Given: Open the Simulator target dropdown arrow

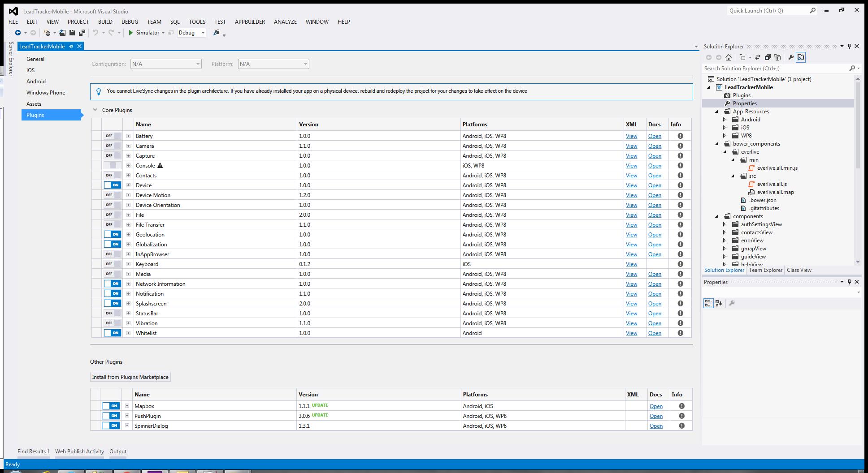Looking at the screenshot, I should point(163,33).
